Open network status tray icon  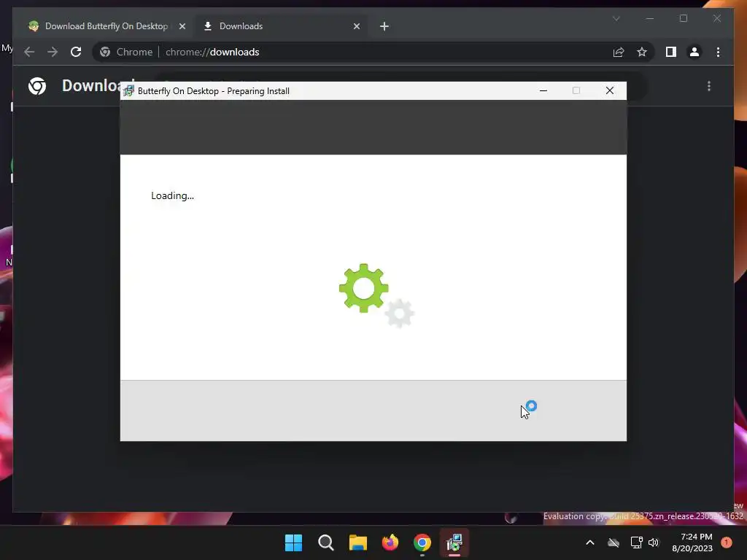(x=636, y=542)
